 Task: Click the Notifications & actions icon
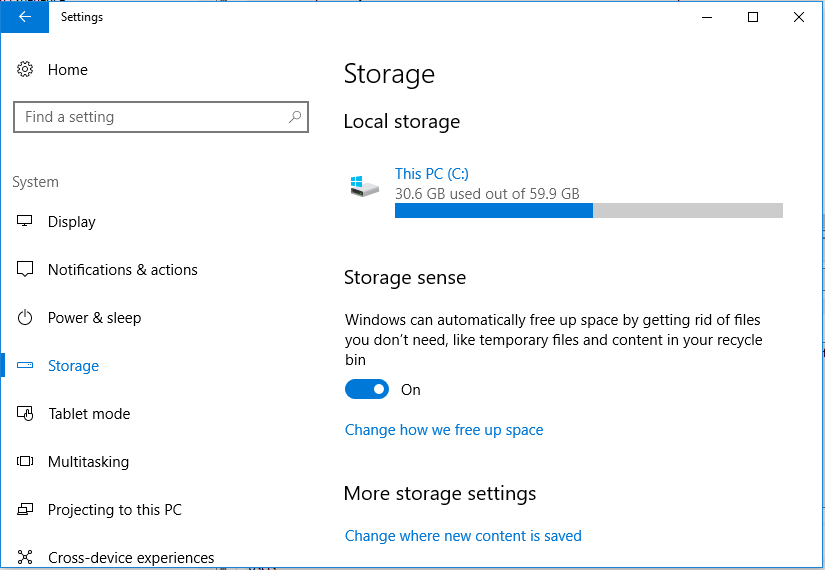click(x=26, y=270)
